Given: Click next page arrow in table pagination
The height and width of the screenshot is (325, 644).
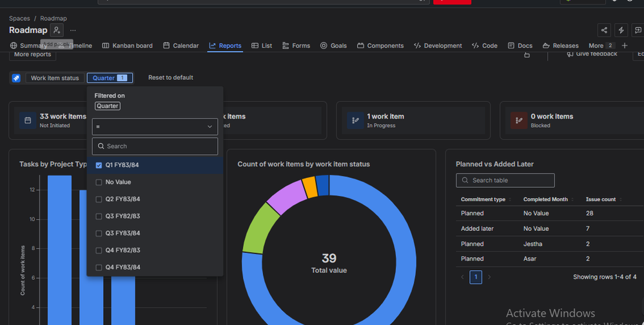Looking at the screenshot, I should (489, 277).
